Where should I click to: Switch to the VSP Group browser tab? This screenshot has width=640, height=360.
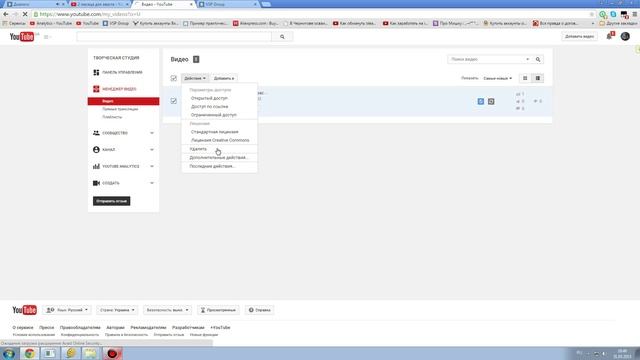(x=227, y=4)
